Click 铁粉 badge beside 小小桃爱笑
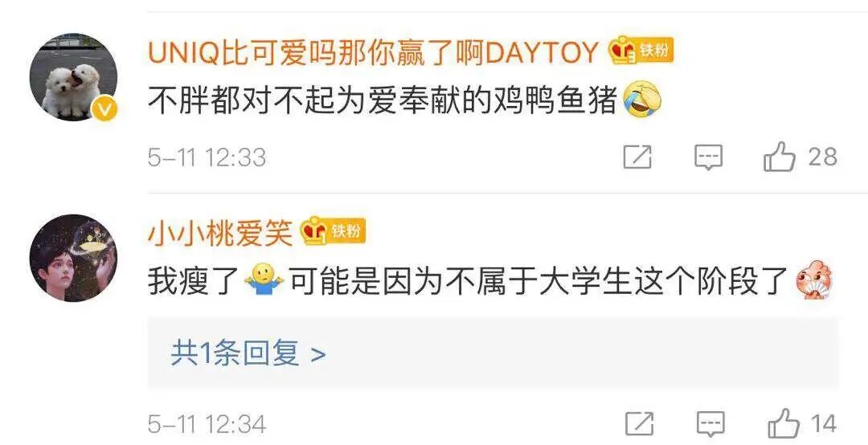868x445 pixels. coord(333,231)
